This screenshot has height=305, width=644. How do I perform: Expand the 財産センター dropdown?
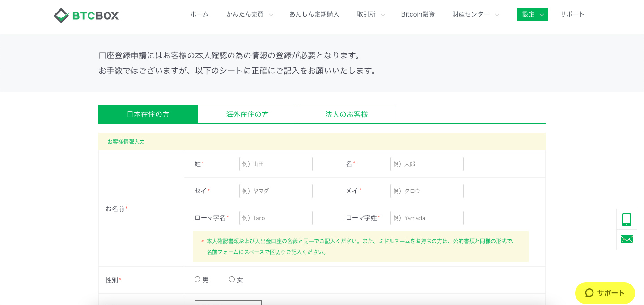[x=472, y=14]
